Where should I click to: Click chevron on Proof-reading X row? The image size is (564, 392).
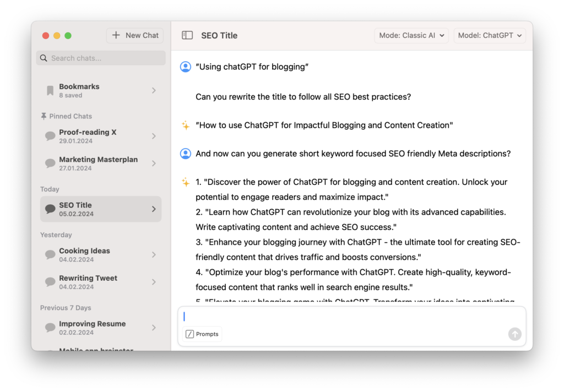pos(154,136)
